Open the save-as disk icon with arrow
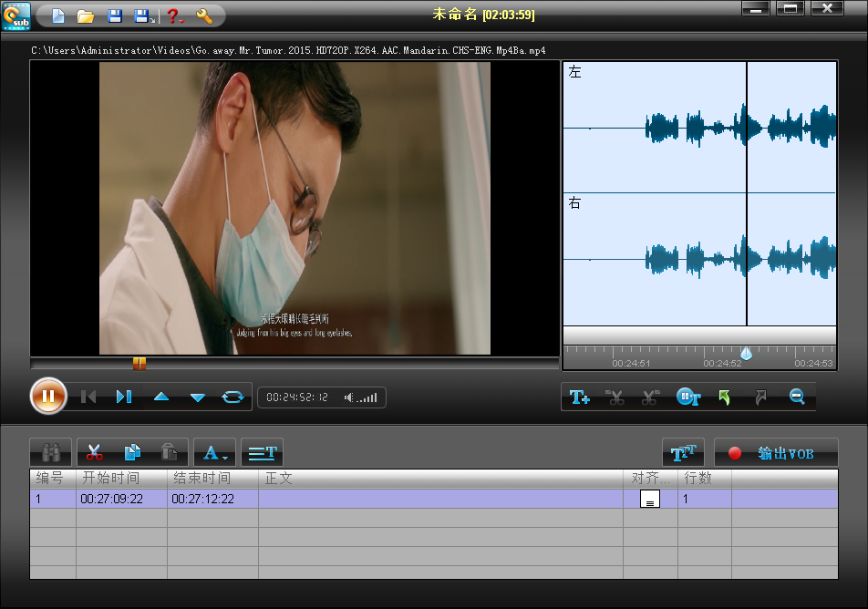Viewport: 868px width, 609px height. 143,15
